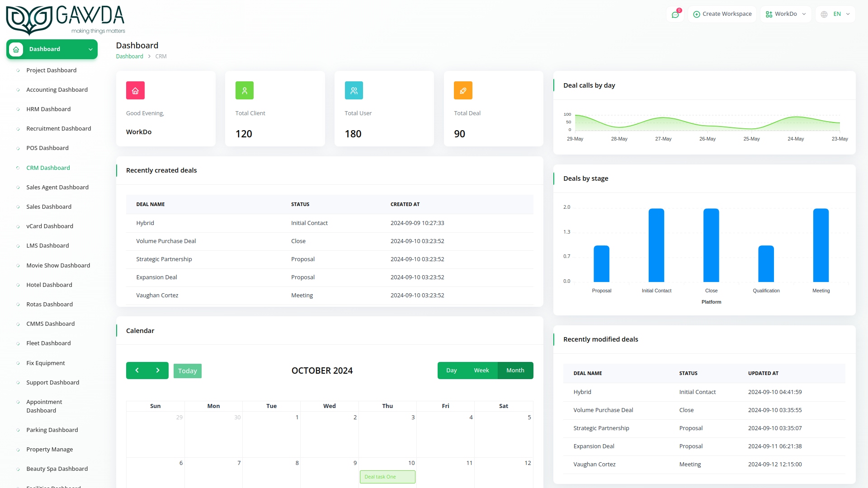Click the green Total Client person icon
Image resolution: width=868 pixels, height=488 pixels.
point(245,90)
